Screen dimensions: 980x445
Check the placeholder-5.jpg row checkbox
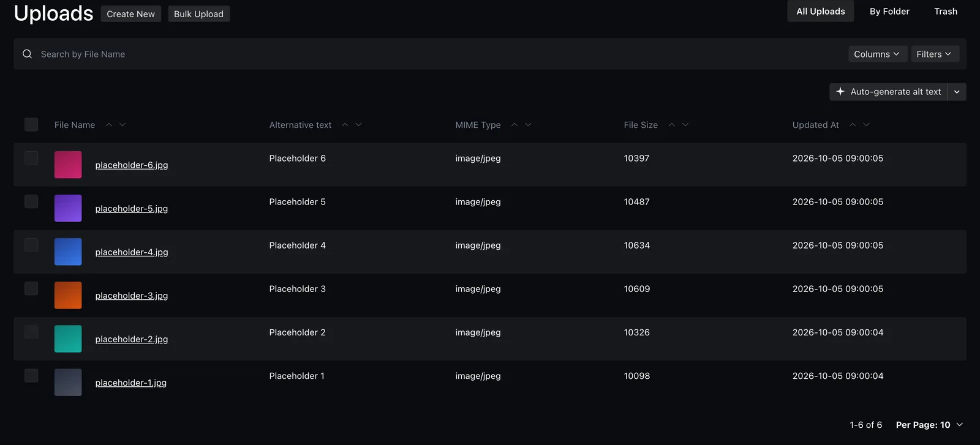click(31, 201)
